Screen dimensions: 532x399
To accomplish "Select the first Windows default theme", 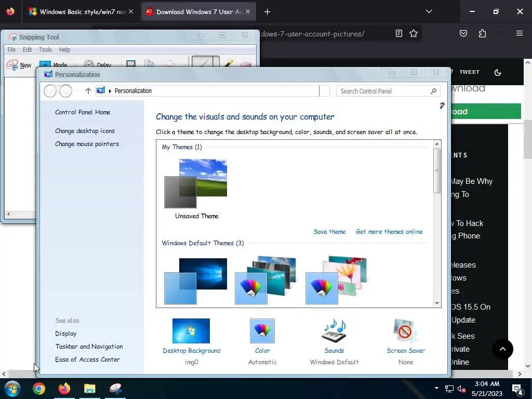I will point(196,281).
